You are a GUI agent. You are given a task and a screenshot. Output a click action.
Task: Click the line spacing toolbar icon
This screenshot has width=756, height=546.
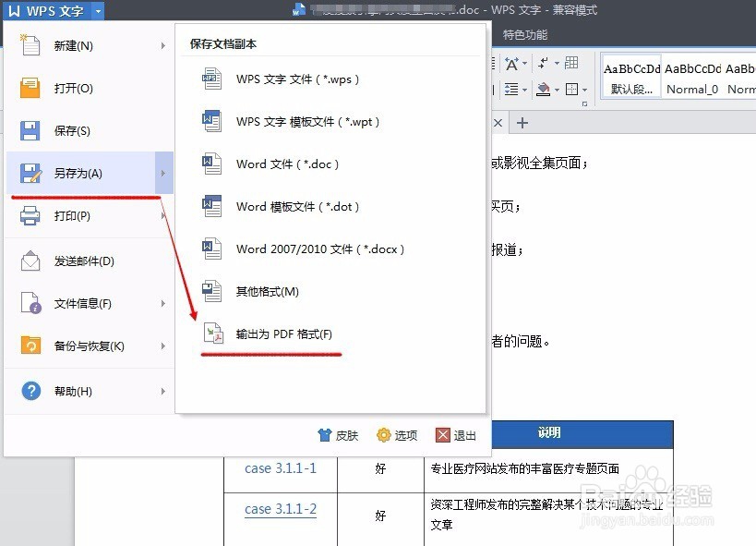tap(511, 89)
